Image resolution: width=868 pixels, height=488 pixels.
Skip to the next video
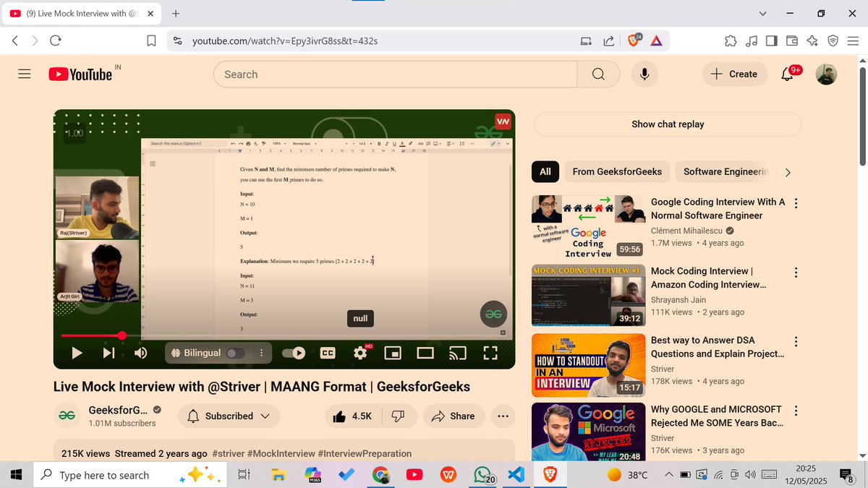tap(109, 353)
